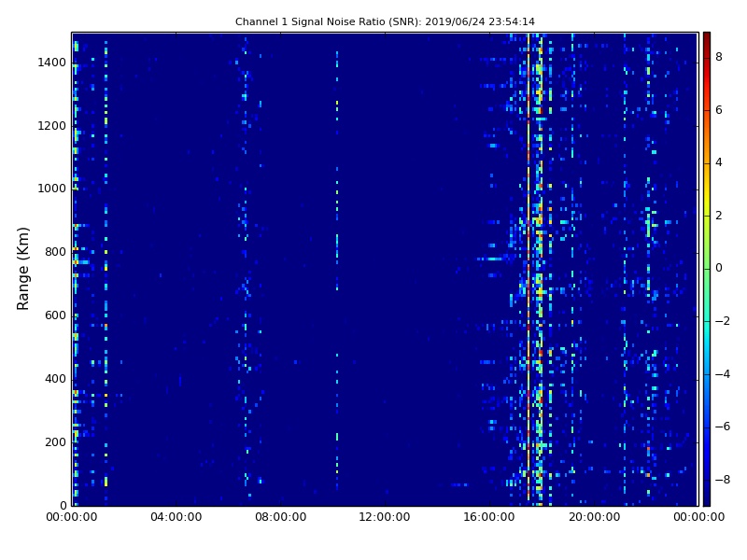Click the 1000 tick label on range axis
This screenshot has width=747, height=560.
(x=52, y=189)
